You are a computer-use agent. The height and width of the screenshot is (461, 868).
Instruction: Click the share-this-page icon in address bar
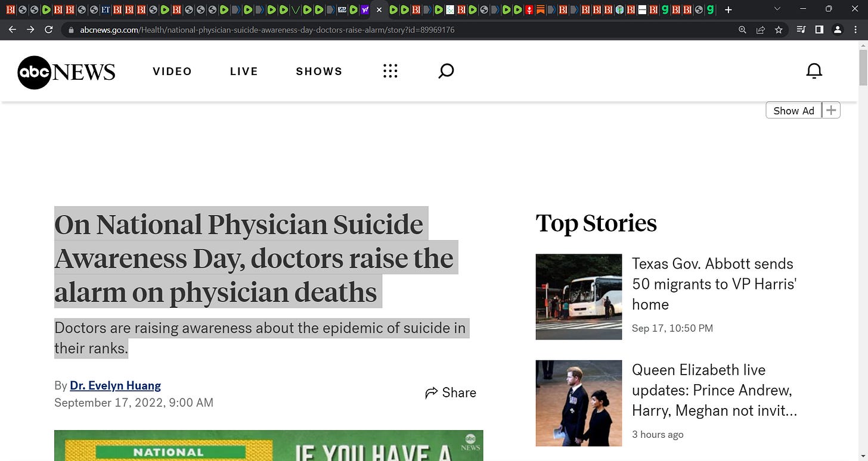761,30
